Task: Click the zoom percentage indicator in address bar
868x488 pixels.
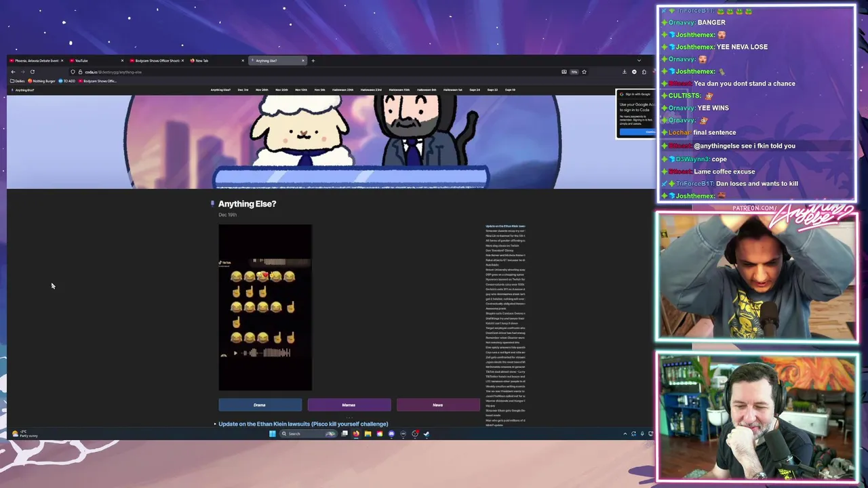Action: [x=574, y=72]
